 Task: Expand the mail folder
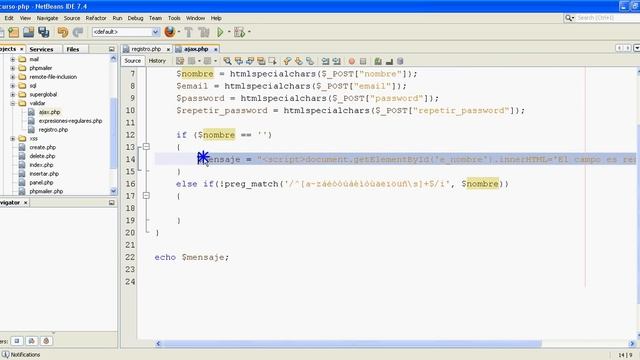pos(13,59)
